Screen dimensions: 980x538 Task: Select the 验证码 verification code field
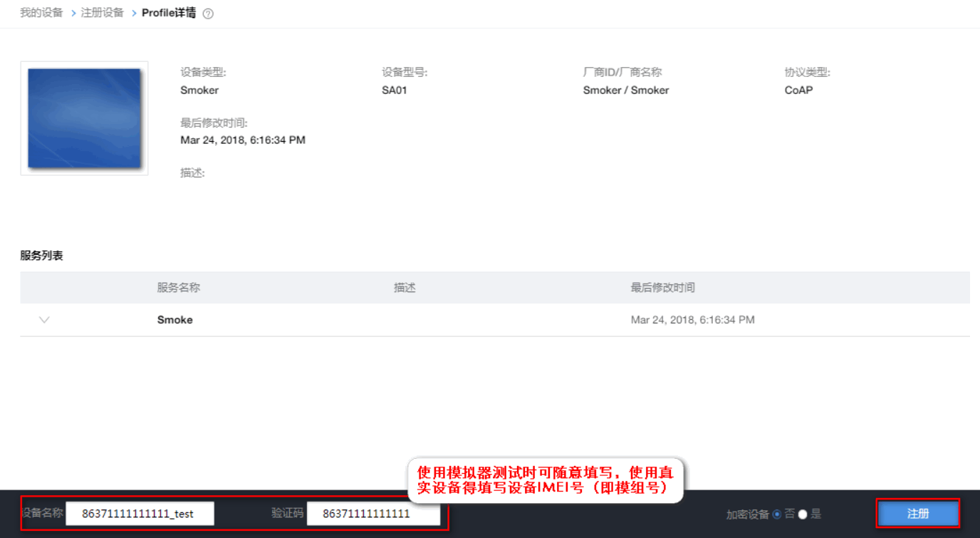click(373, 513)
